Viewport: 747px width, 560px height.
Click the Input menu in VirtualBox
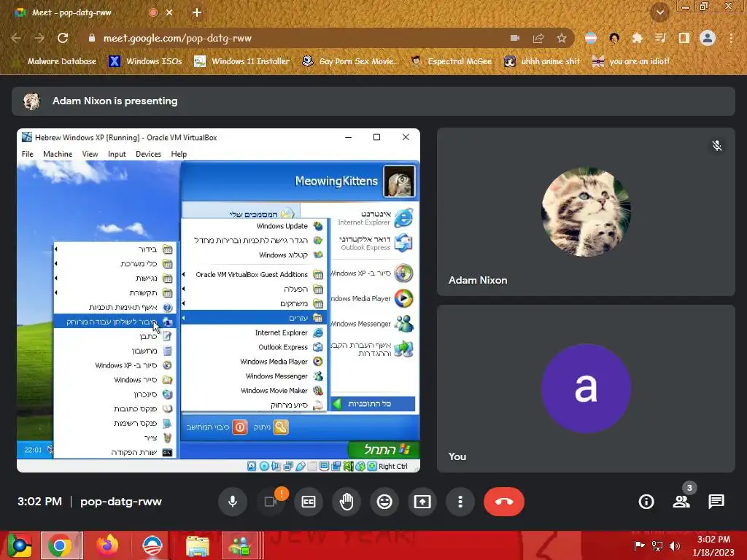click(x=117, y=154)
